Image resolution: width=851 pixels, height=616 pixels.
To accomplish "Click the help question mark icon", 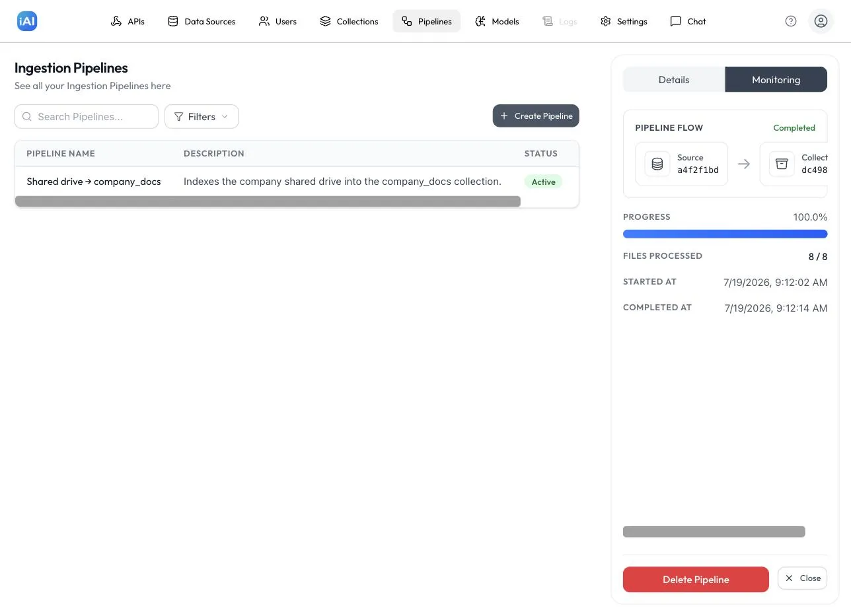I will [x=791, y=21].
